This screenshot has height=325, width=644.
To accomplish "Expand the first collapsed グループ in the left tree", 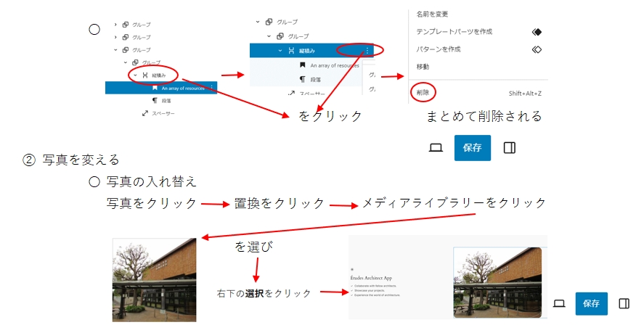I will [x=115, y=25].
